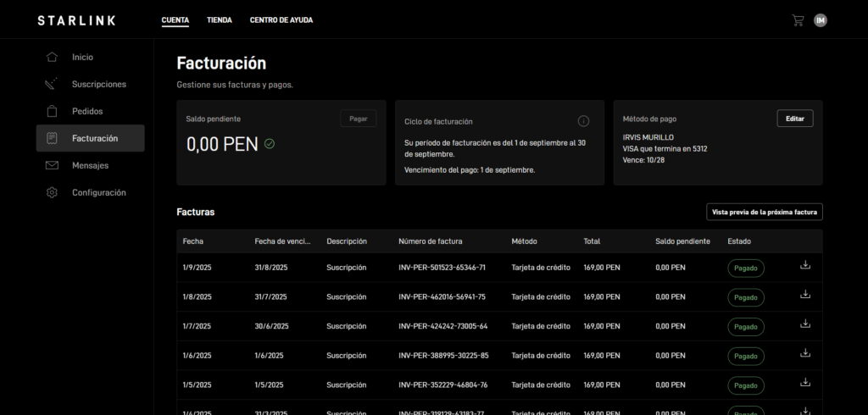Screen dimensions: 868x415
Task: Open the Centro de Ayuda tab
Action: coord(281,20)
